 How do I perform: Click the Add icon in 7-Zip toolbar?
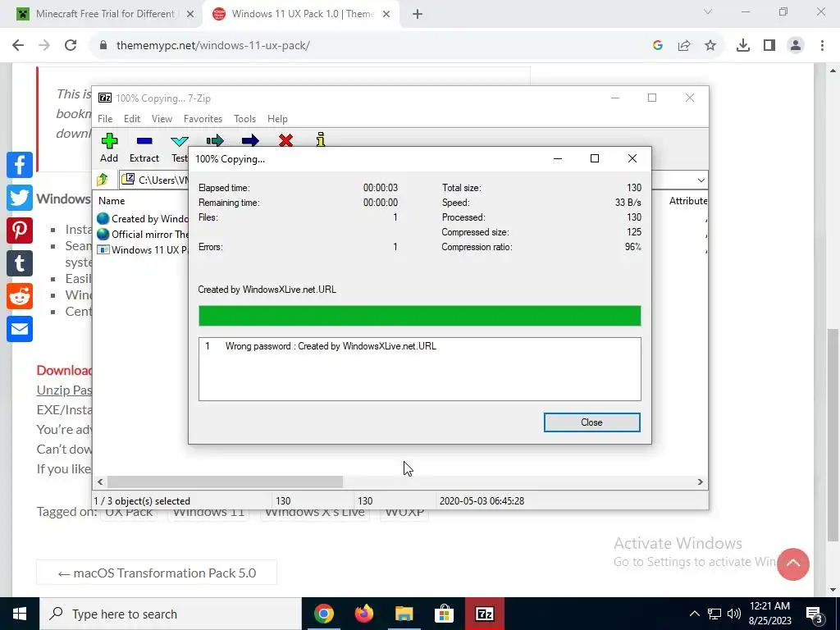tap(109, 141)
